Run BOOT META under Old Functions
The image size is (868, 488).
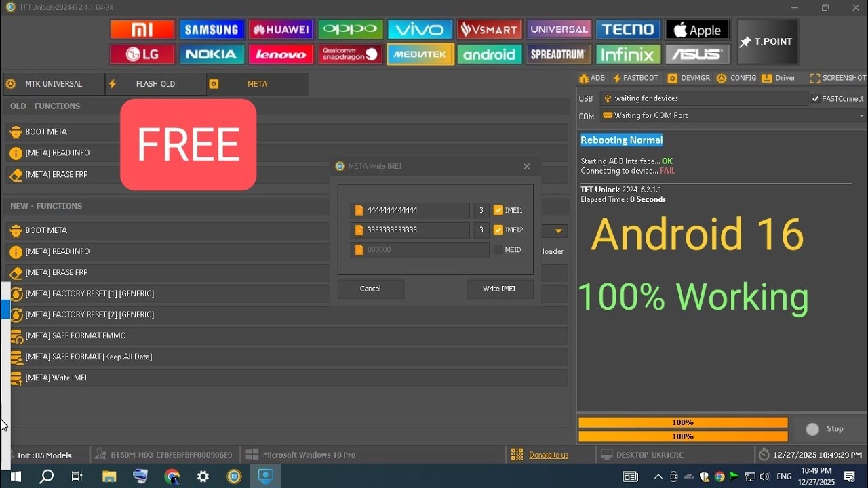click(286, 131)
